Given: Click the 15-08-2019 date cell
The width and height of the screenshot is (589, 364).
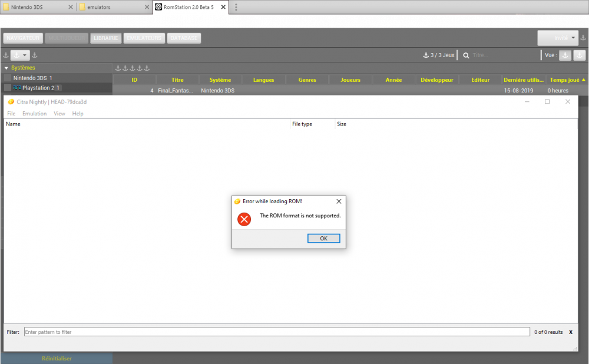Looking at the screenshot, I should click(518, 91).
